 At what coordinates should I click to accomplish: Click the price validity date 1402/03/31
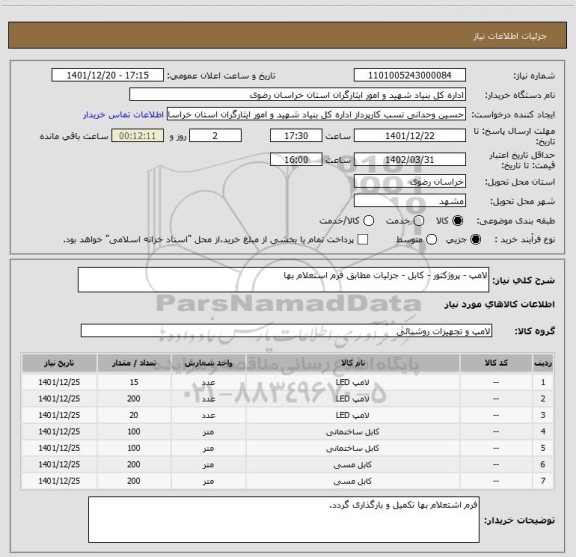410,159
